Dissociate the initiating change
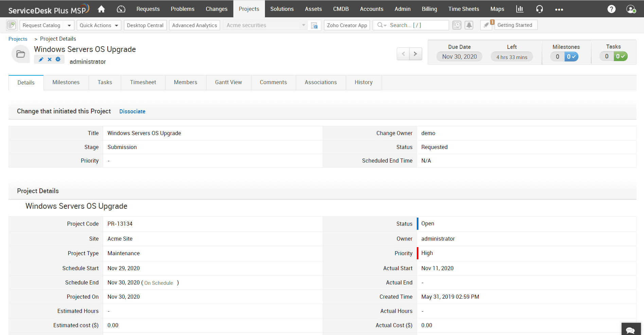The height and width of the screenshot is (335, 644). click(x=132, y=111)
